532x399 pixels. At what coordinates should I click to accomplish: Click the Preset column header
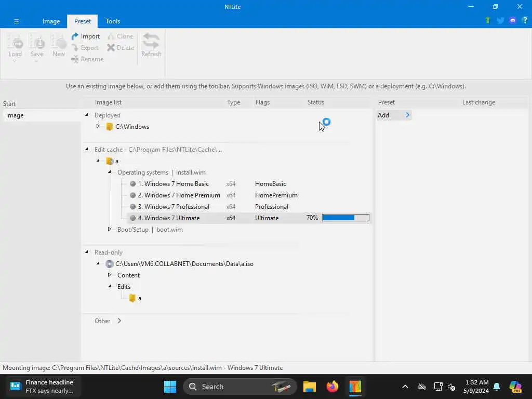pyautogui.click(x=387, y=102)
